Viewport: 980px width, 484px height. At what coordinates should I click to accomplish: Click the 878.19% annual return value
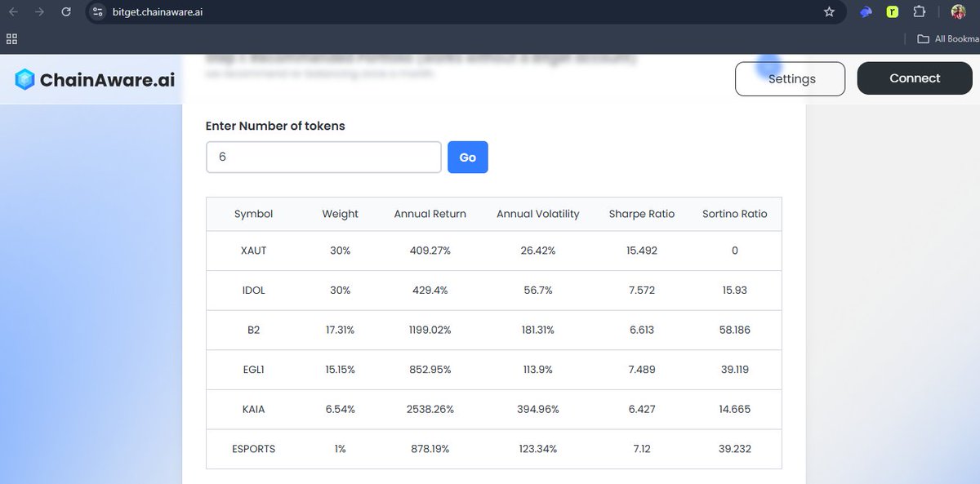click(x=430, y=448)
